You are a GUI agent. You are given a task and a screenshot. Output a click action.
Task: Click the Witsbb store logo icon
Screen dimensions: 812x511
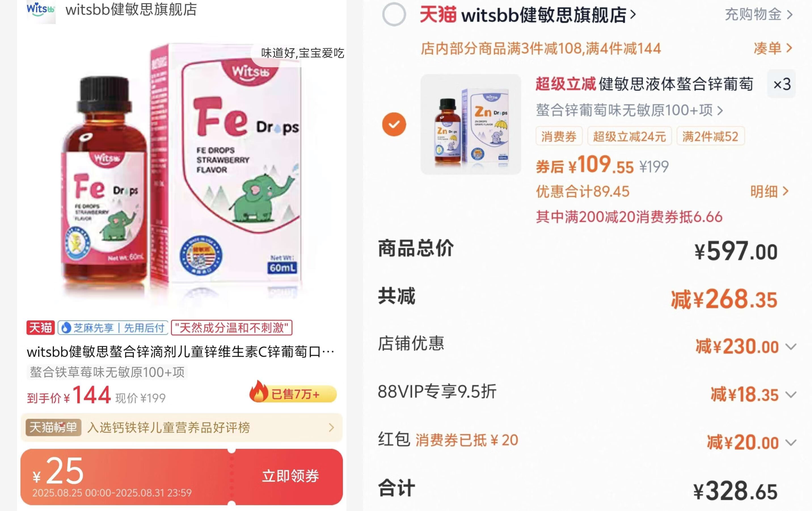coord(41,11)
